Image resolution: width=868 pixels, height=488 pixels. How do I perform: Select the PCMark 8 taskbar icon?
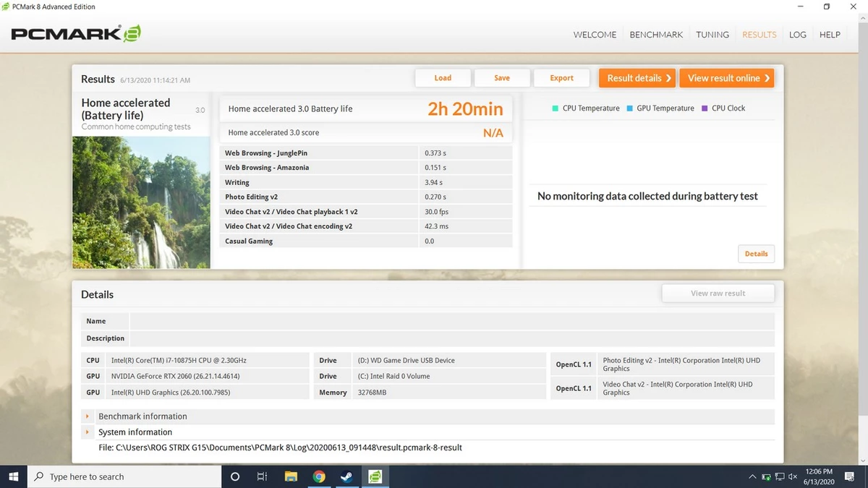375,476
